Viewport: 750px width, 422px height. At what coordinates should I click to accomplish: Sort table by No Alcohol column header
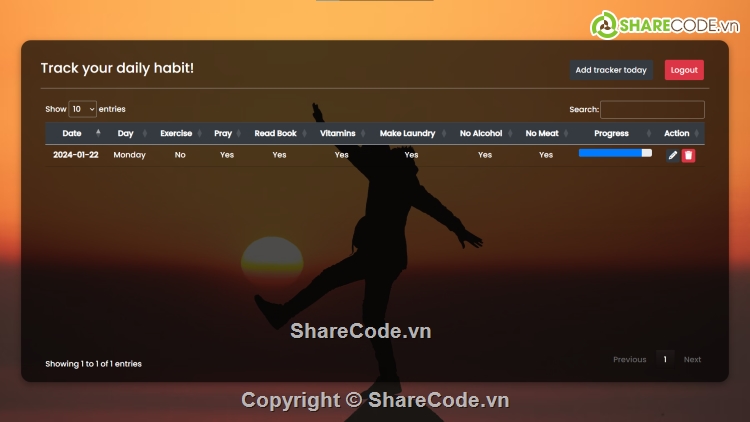484,133
